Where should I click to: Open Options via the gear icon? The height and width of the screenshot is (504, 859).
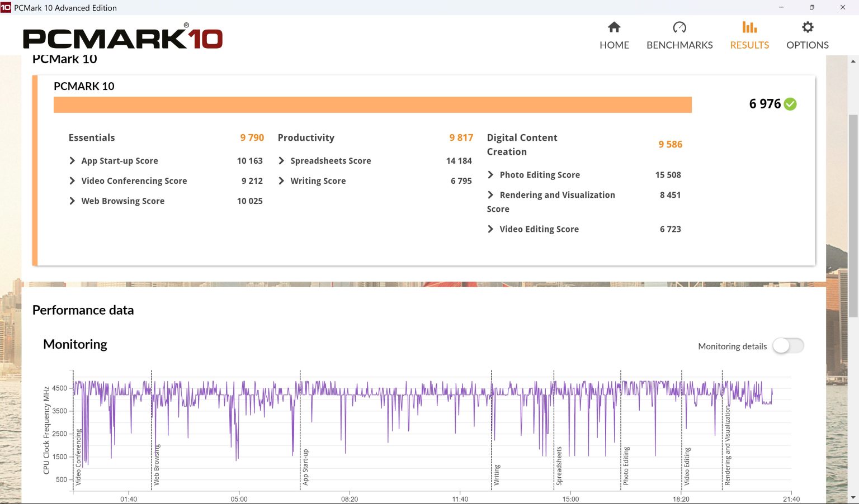click(808, 27)
